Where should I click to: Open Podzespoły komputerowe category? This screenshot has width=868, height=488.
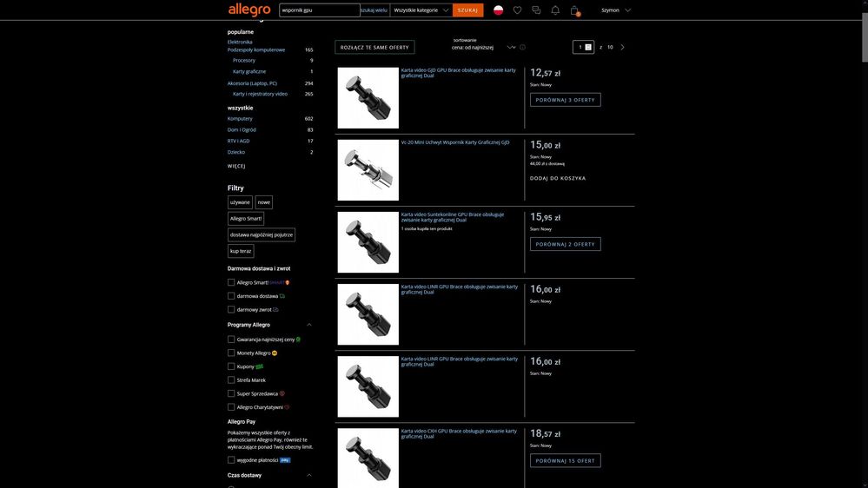[256, 49]
